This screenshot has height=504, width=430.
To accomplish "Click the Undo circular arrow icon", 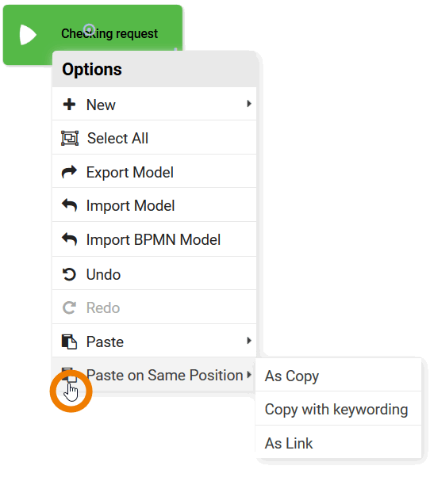I will [69, 274].
